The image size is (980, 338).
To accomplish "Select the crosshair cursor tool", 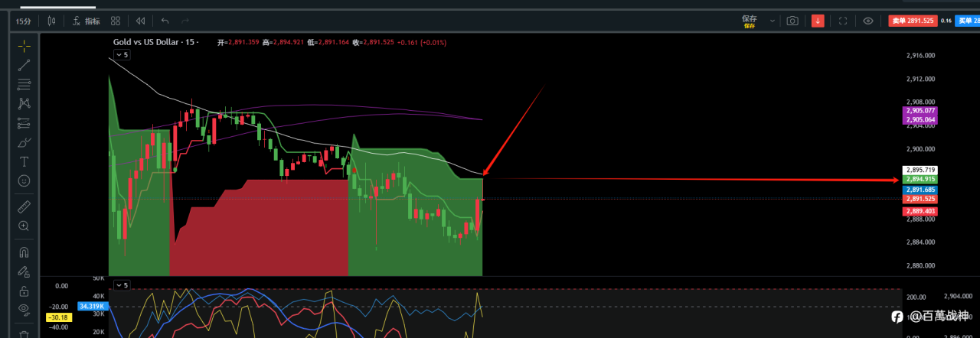I will (24, 46).
